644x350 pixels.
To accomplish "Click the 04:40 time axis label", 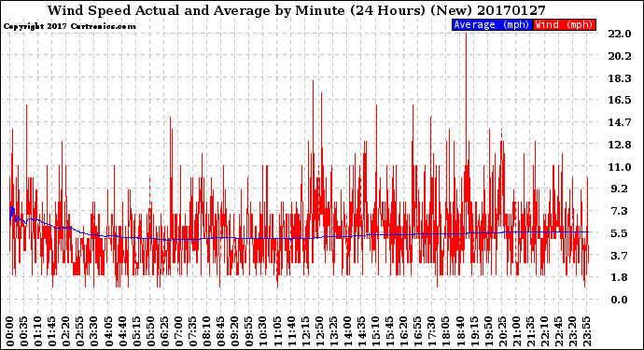I will [122, 331].
